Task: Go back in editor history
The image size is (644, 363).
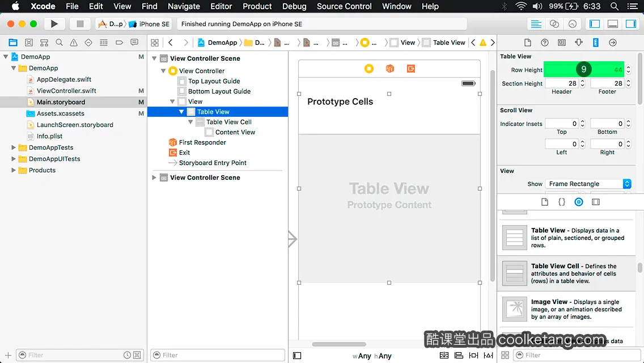Action: tap(171, 43)
